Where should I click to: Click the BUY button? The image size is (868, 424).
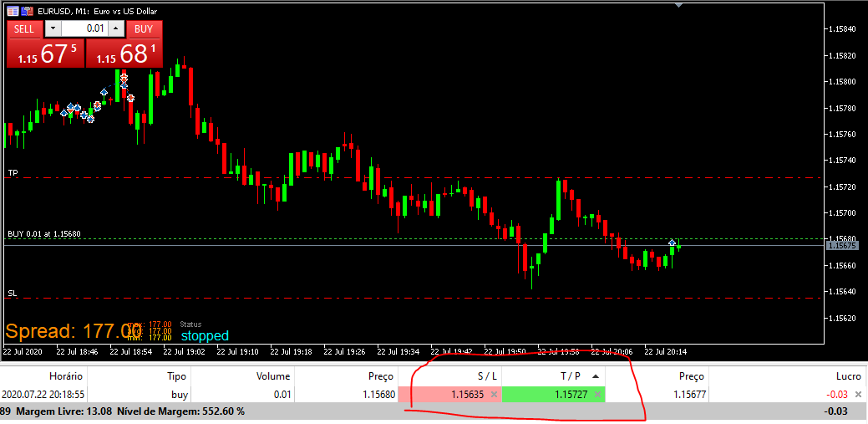click(x=144, y=29)
